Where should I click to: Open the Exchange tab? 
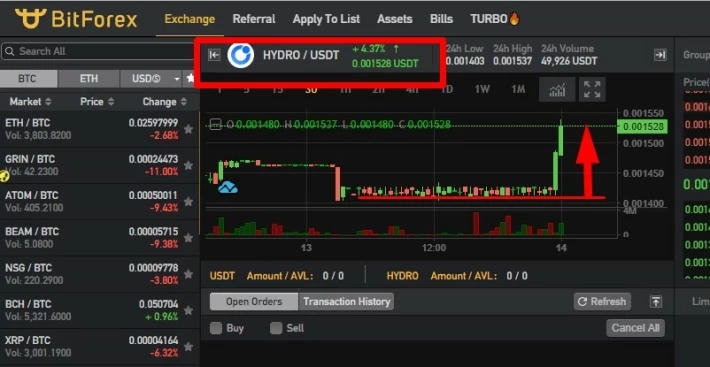tap(190, 19)
